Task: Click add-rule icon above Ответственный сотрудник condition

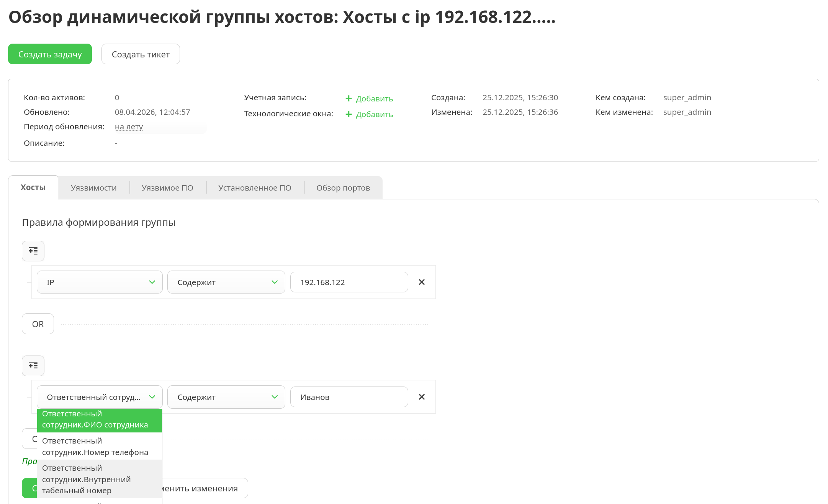Action: 33,366
